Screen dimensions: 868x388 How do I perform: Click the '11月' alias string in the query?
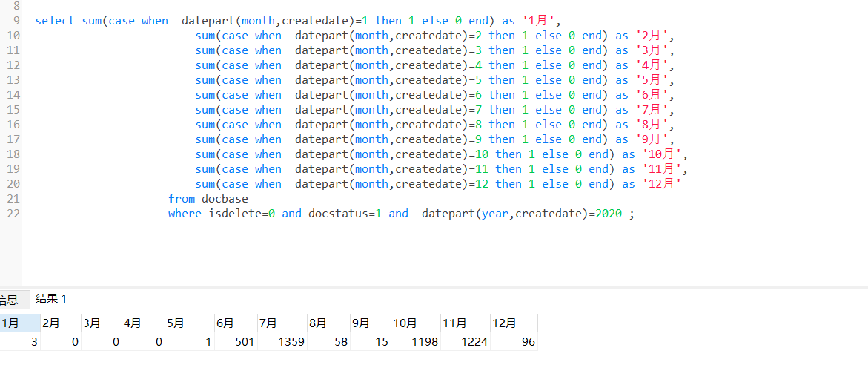click(663, 169)
